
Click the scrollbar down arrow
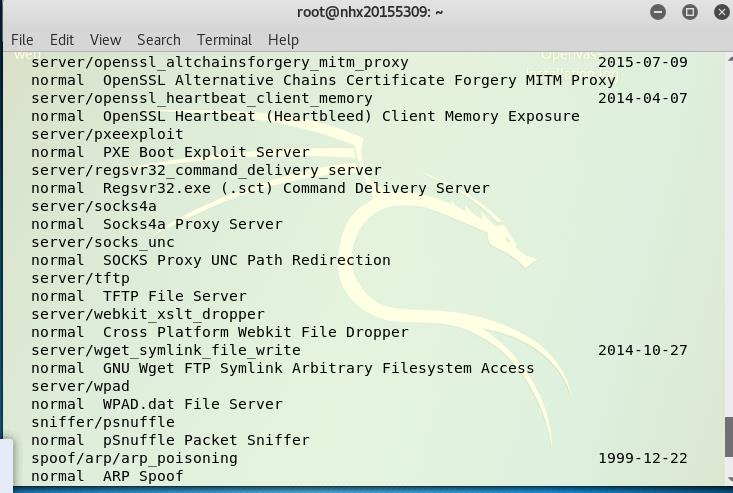click(x=729, y=479)
